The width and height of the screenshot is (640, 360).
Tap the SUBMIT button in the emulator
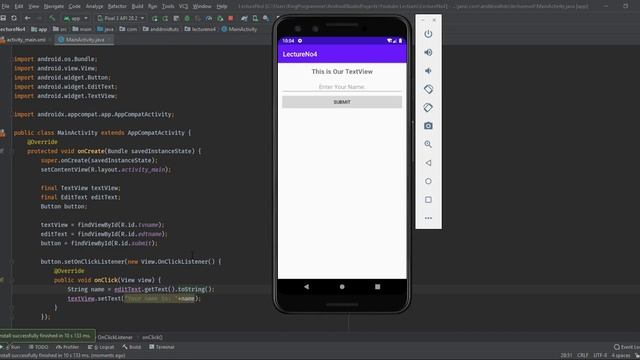click(x=342, y=102)
